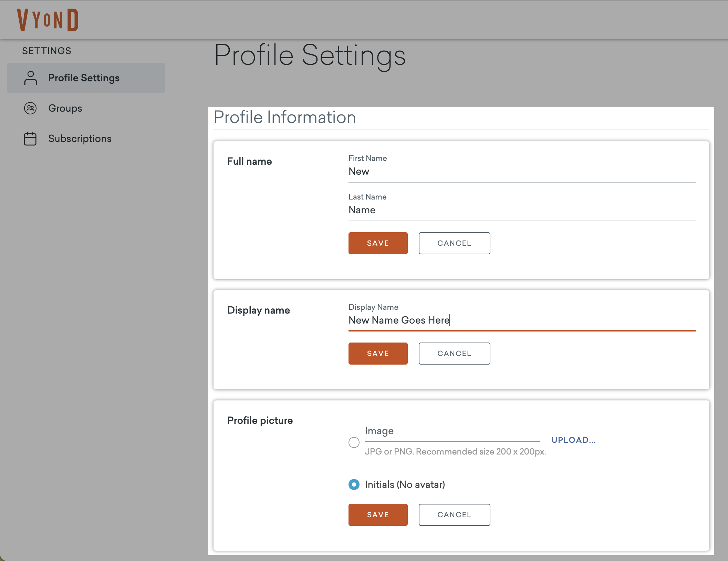The image size is (728, 561).
Task: Cancel the Full name edits
Action: [x=454, y=243]
